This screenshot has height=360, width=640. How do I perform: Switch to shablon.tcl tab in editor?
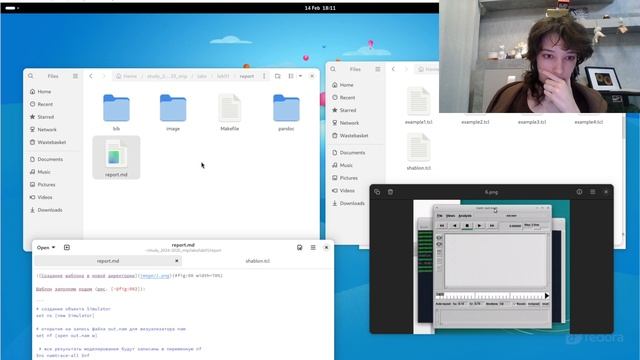pos(258,261)
